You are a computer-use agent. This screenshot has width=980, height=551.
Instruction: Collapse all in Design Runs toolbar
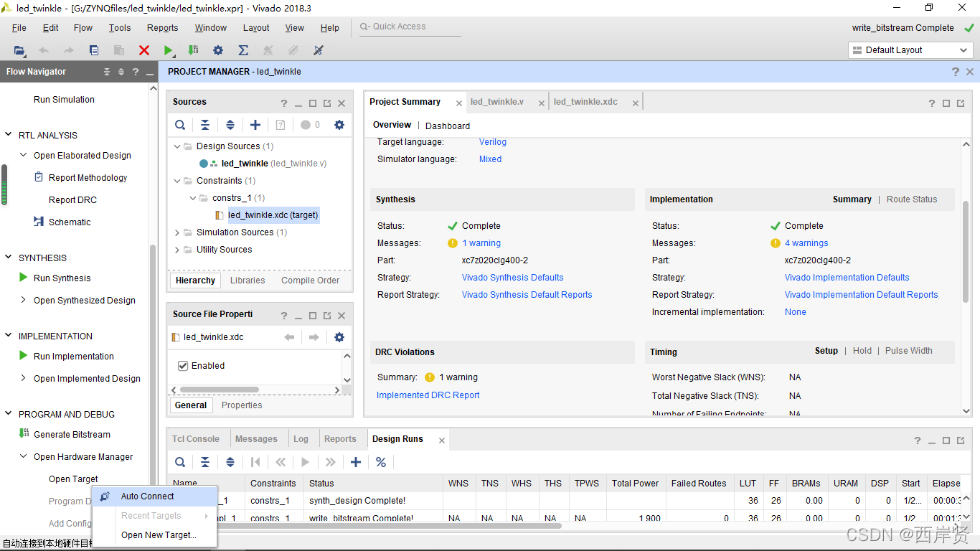(205, 462)
